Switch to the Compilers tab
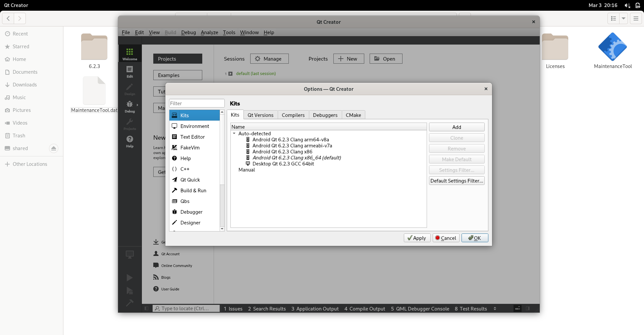Viewport: 644px width, 335px height. (x=293, y=115)
